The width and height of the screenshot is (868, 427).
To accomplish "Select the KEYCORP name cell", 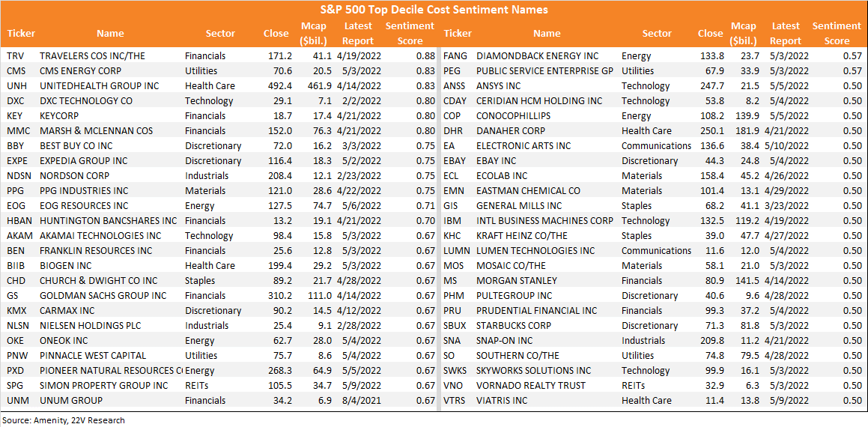I will pyautogui.click(x=61, y=116).
